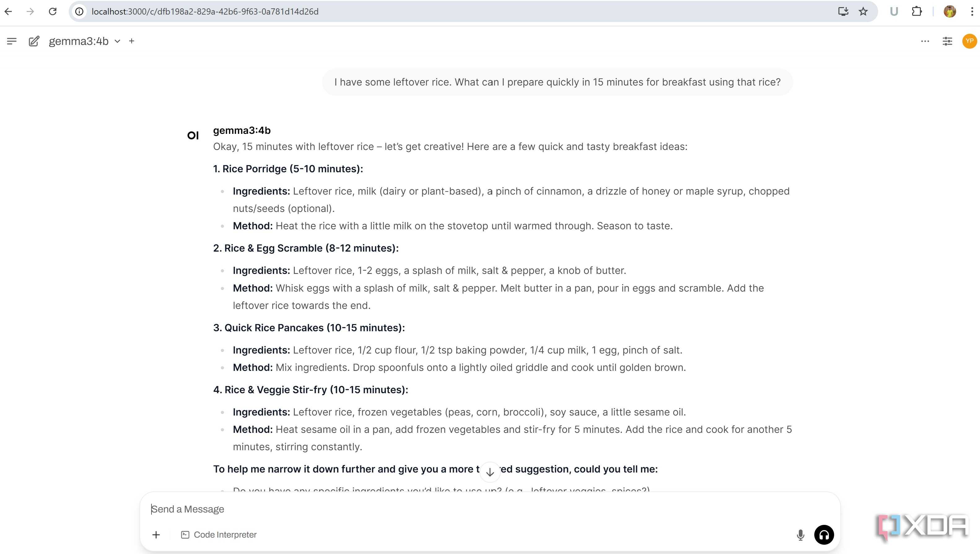Start a voice call with the headphones button
The height and width of the screenshot is (554, 980).
[824, 534]
